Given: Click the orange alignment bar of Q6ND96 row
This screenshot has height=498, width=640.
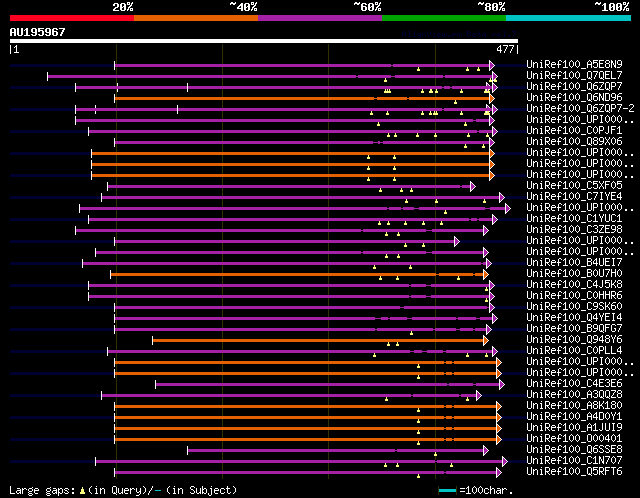Looking at the screenshot, I should tap(302, 98).
